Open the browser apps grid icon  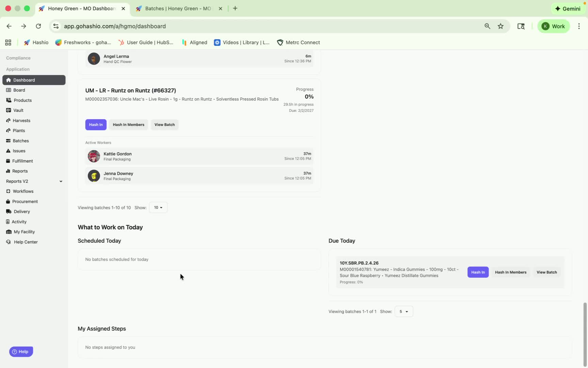8,43
